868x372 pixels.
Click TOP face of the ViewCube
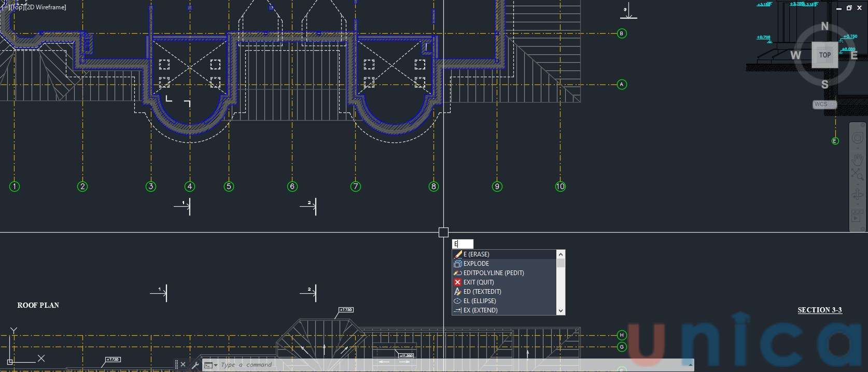coord(824,55)
